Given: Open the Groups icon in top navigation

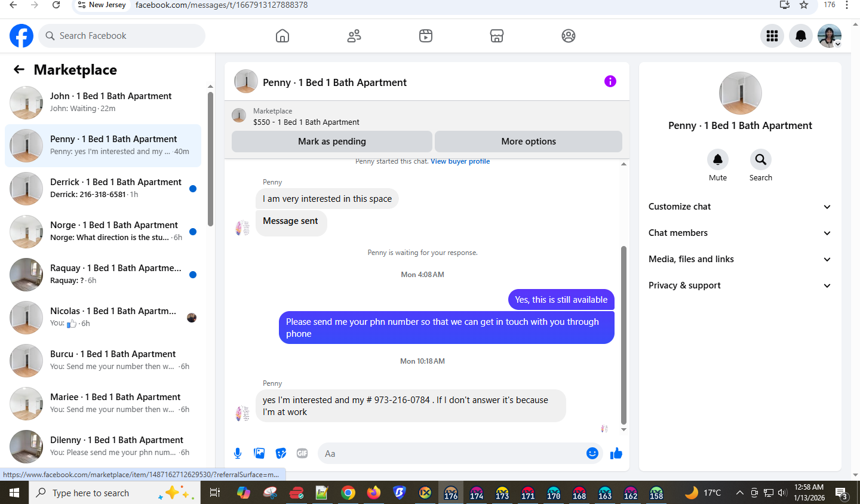Looking at the screenshot, I should click(x=569, y=36).
